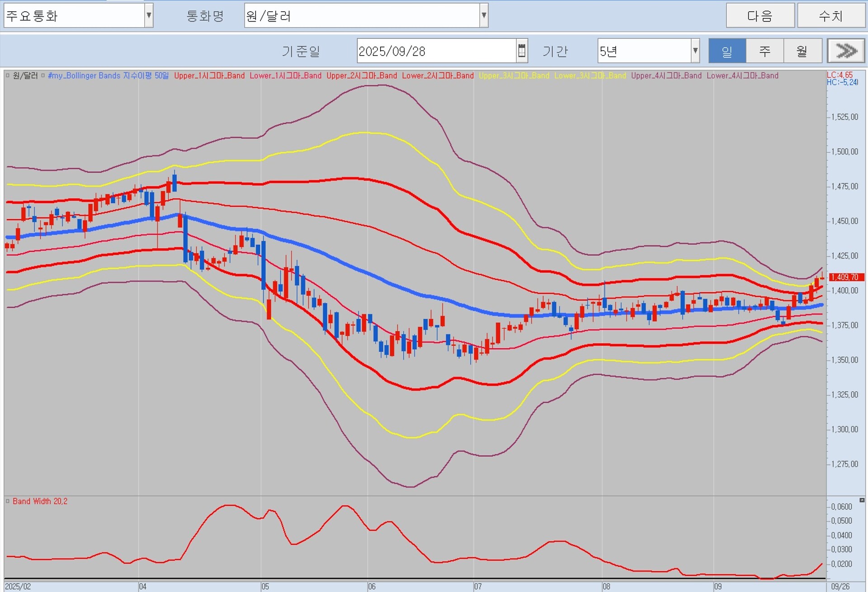This screenshot has width=868, height=592.
Task: Select the 일 (daily) period toggle
Action: (727, 51)
